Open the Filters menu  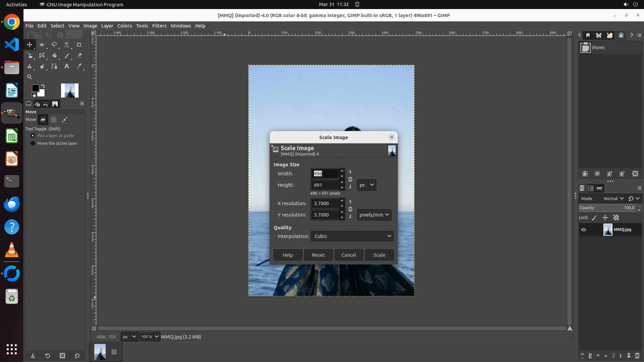tap(159, 26)
